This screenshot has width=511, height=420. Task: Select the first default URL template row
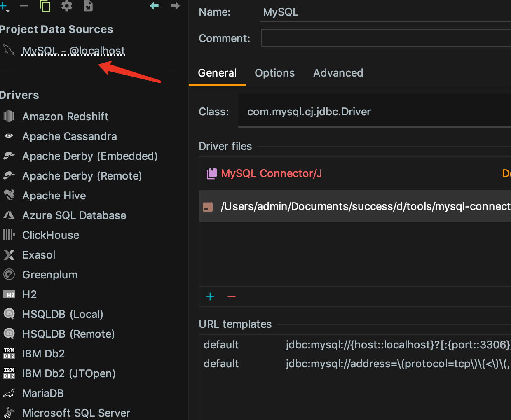[x=355, y=345]
